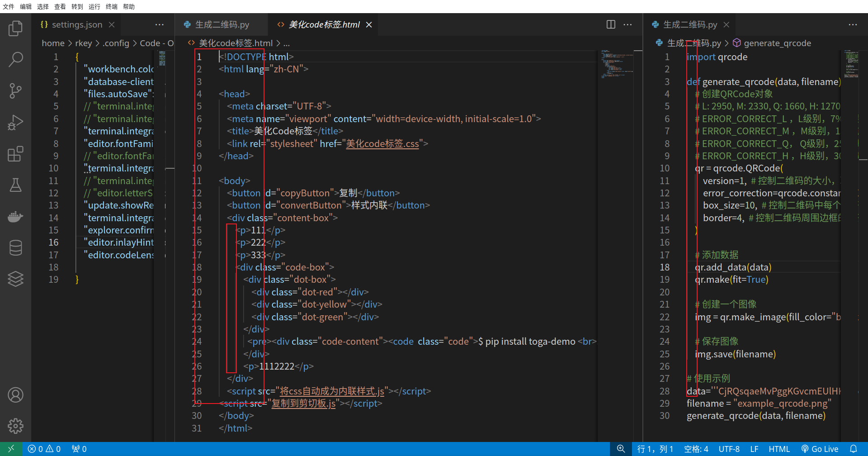Start Go Live server from status bar
868x456 pixels.
[x=820, y=449]
